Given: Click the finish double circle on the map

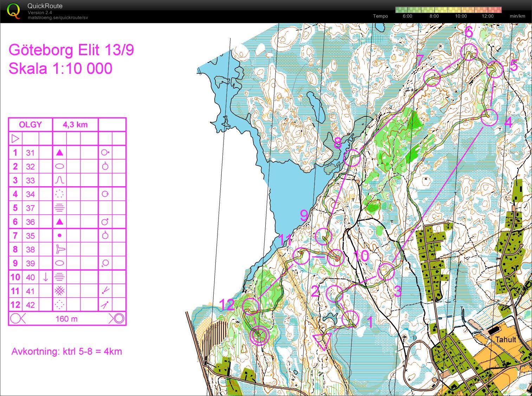Looking at the screenshot, I should pyautogui.click(x=259, y=336).
